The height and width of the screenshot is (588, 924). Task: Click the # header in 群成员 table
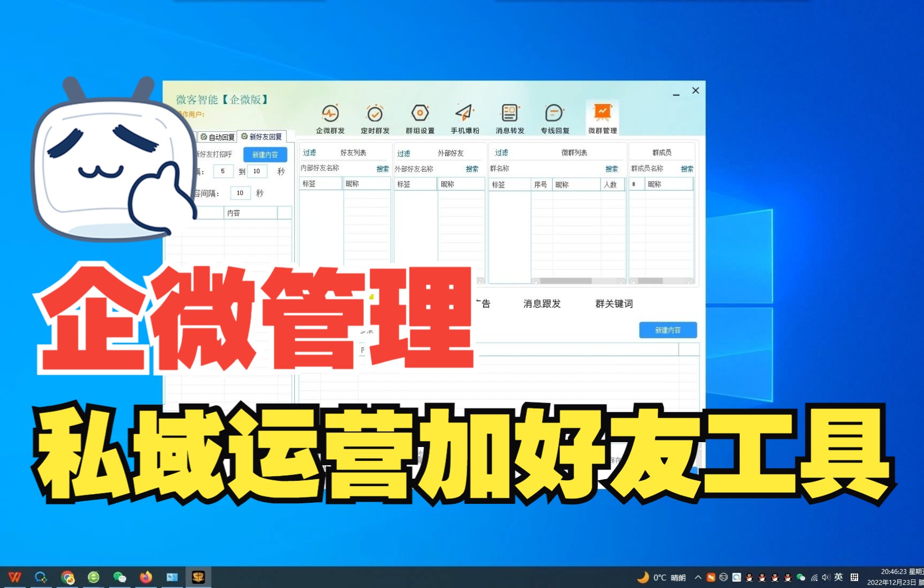[637, 184]
